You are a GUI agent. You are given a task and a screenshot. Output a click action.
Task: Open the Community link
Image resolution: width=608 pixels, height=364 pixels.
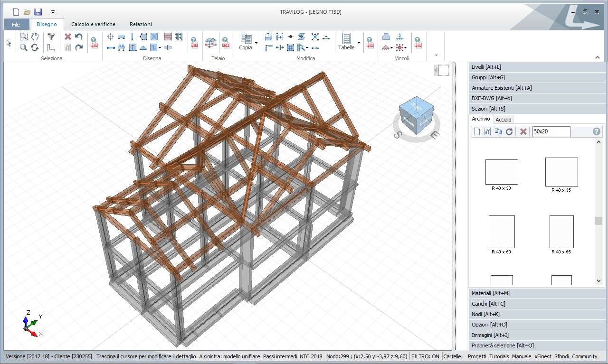point(584,356)
